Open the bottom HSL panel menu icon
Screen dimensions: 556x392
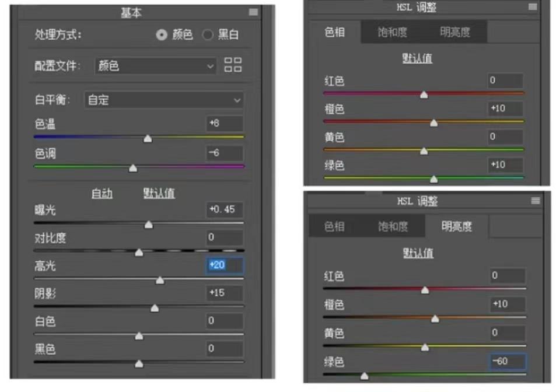[536, 201]
